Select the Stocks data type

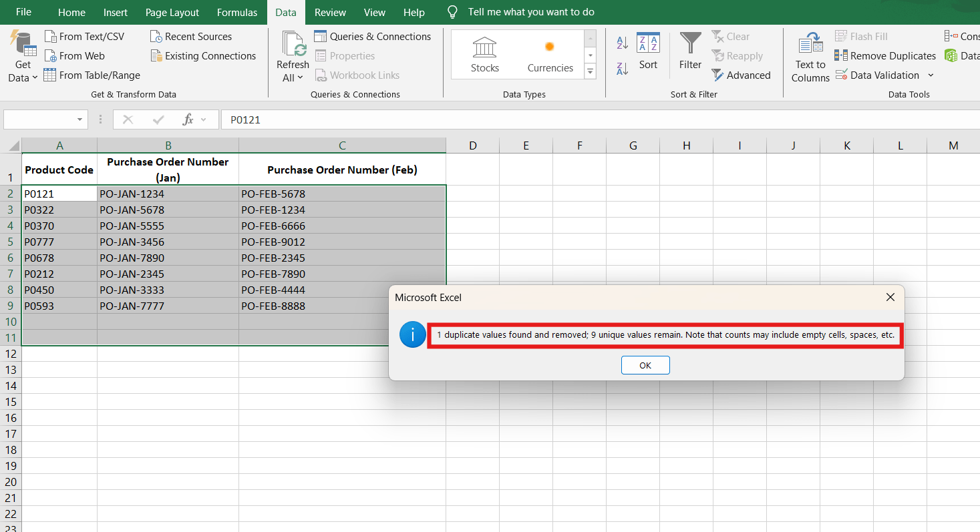click(x=485, y=55)
